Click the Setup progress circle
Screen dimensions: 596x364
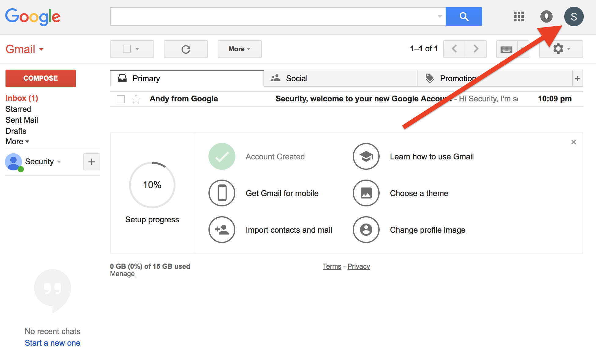[x=152, y=185]
